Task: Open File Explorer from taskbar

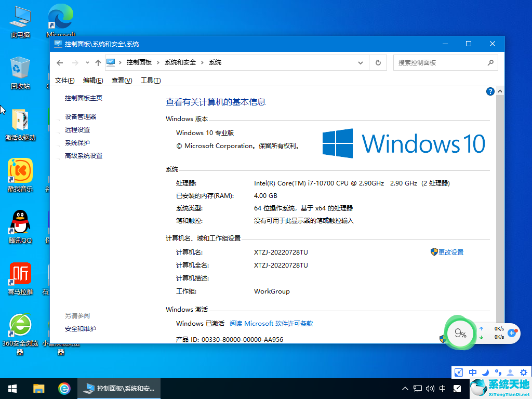Action: tap(38, 389)
